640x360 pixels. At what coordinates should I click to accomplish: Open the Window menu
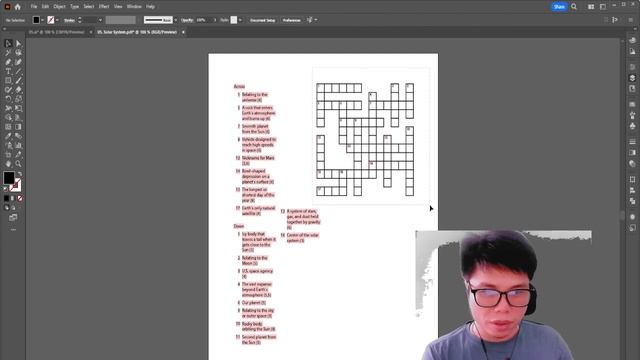pos(134,7)
